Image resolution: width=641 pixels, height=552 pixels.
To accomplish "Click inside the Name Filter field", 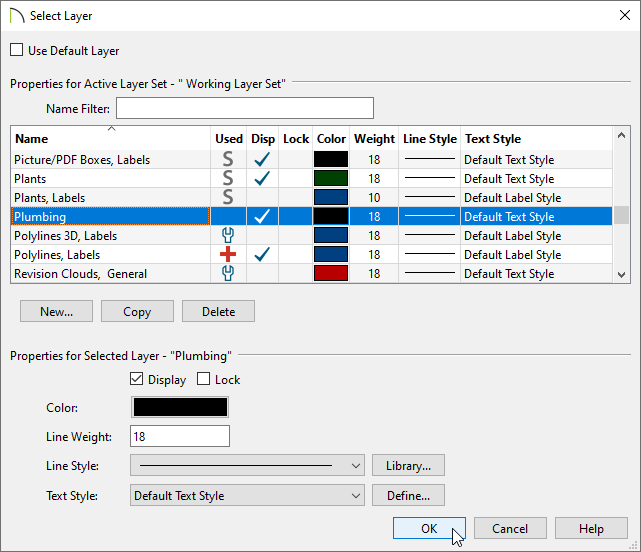I will (x=245, y=108).
